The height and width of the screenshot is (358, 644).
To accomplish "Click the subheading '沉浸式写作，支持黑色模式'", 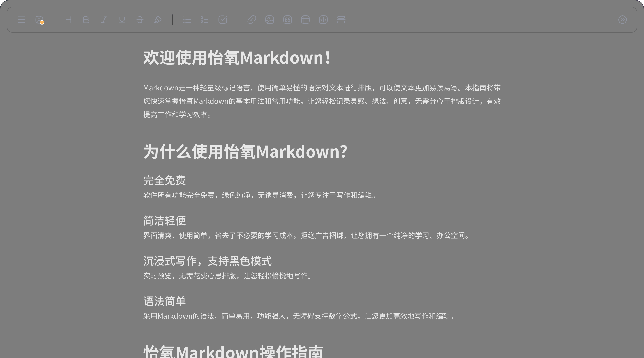I will click(x=208, y=261).
